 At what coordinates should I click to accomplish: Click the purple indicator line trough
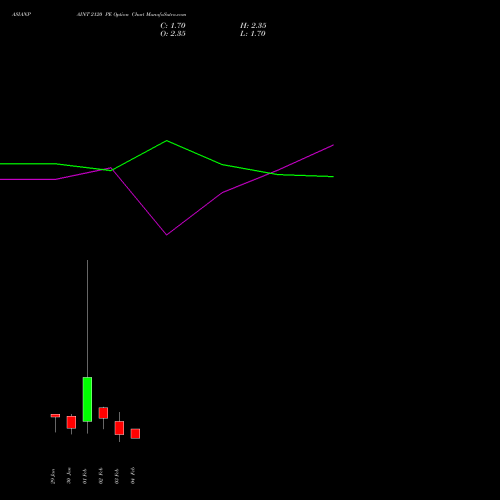[167, 235]
